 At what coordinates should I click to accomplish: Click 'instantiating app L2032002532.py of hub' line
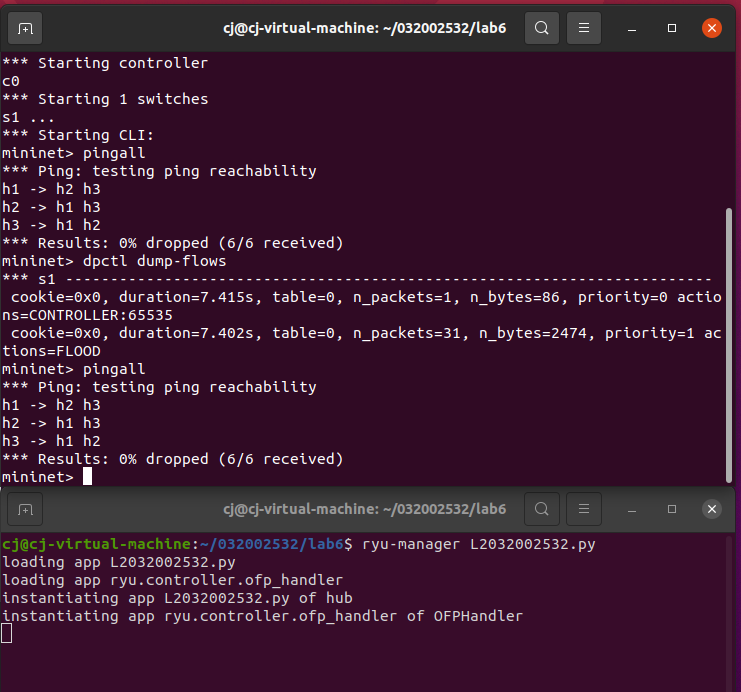pos(177,598)
